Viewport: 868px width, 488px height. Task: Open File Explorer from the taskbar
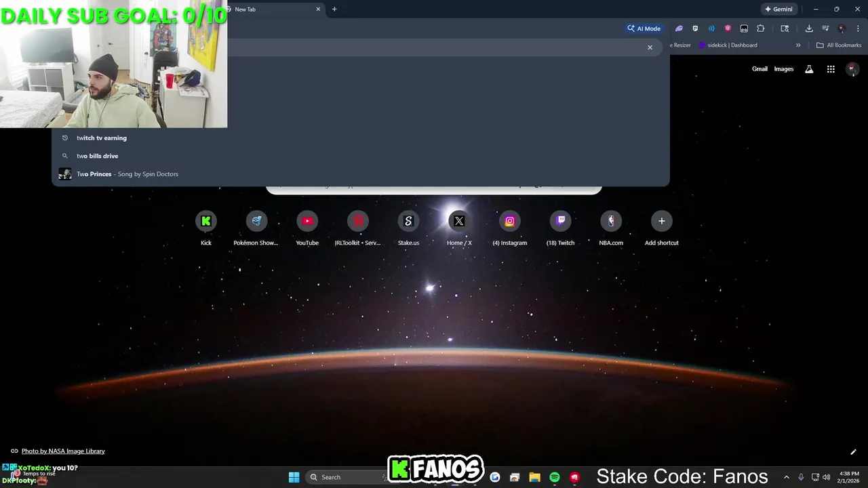coord(534,477)
